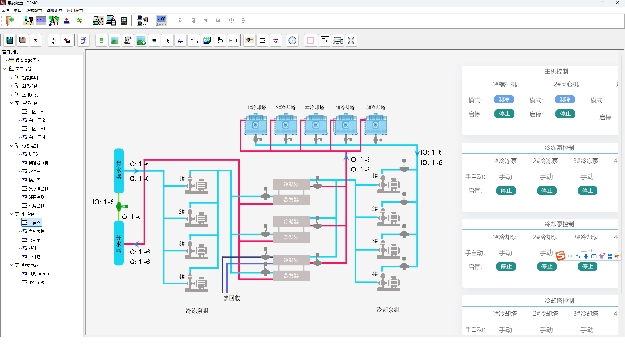The height and width of the screenshot is (364, 625).
Task: Click the exit door icon
Action: click(10, 21)
